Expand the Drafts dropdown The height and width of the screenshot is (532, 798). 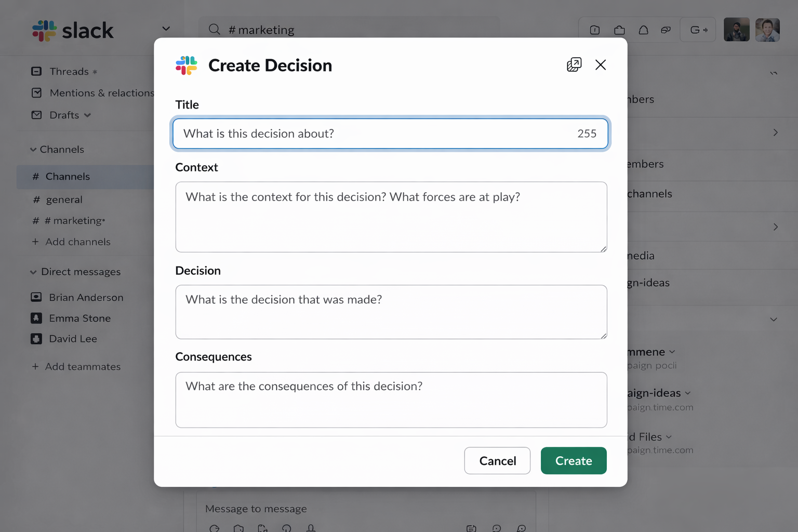tap(88, 115)
